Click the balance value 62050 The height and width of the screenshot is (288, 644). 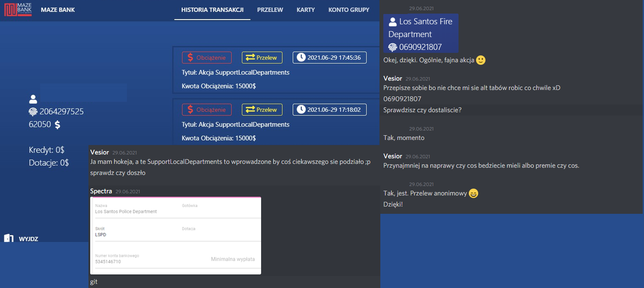40,124
